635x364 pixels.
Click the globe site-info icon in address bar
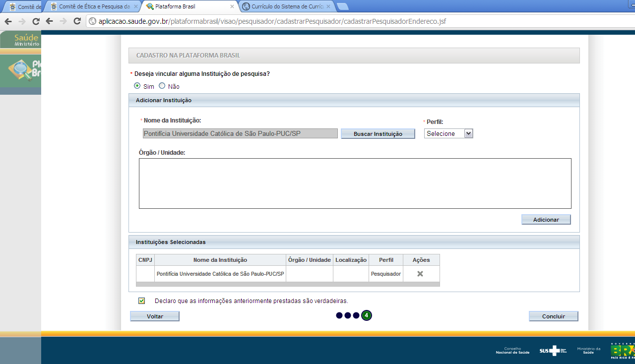(92, 21)
